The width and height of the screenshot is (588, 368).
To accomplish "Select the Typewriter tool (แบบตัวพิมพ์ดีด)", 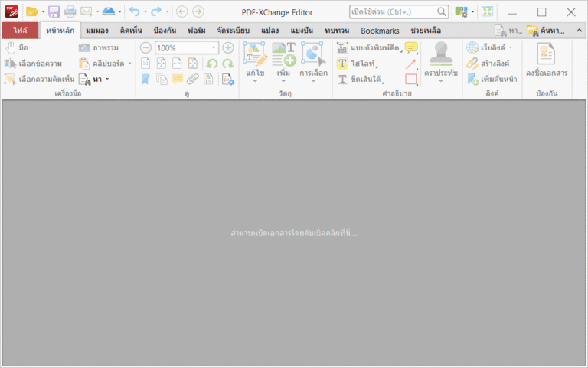I will click(x=369, y=47).
